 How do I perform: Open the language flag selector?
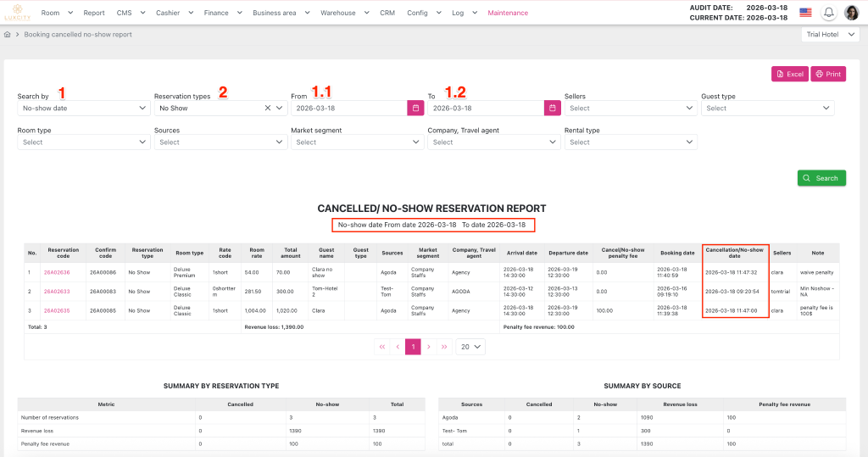tap(804, 13)
